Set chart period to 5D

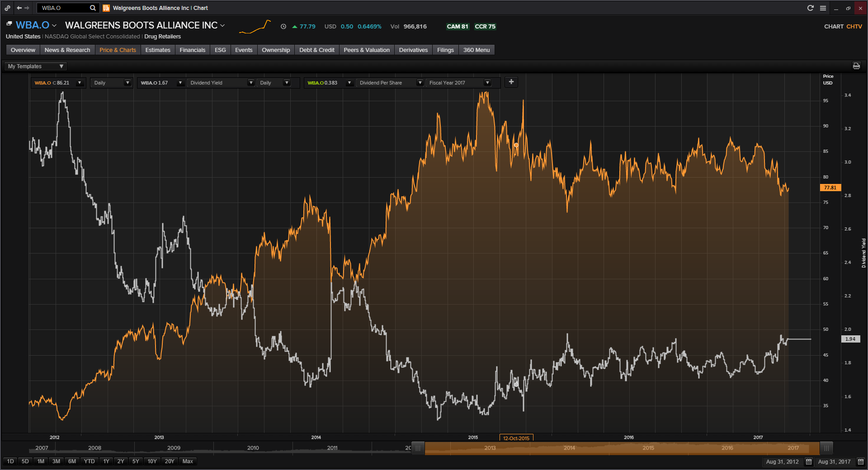click(x=25, y=461)
